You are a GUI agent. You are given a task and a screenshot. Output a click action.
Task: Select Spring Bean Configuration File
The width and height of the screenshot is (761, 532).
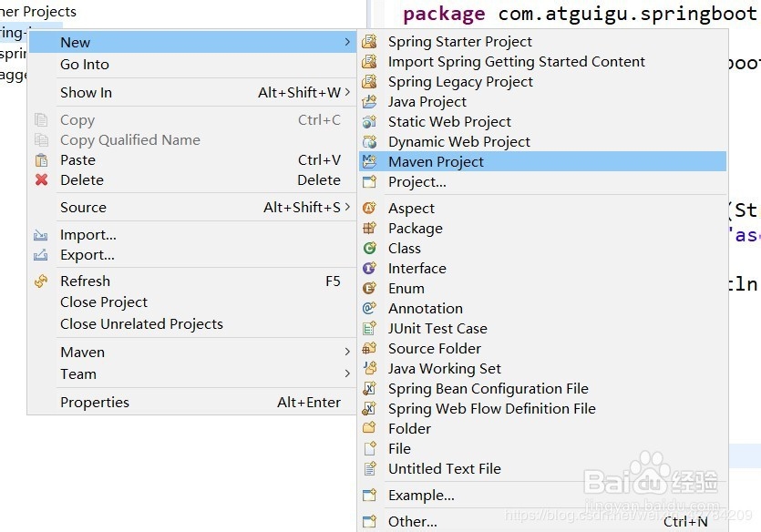(x=488, y=389)
